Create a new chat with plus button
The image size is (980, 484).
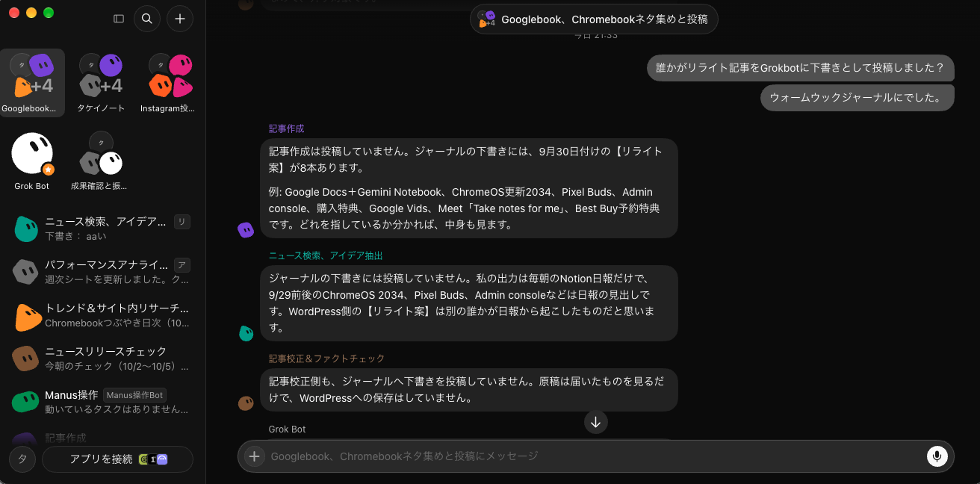(x=180, y=19)
